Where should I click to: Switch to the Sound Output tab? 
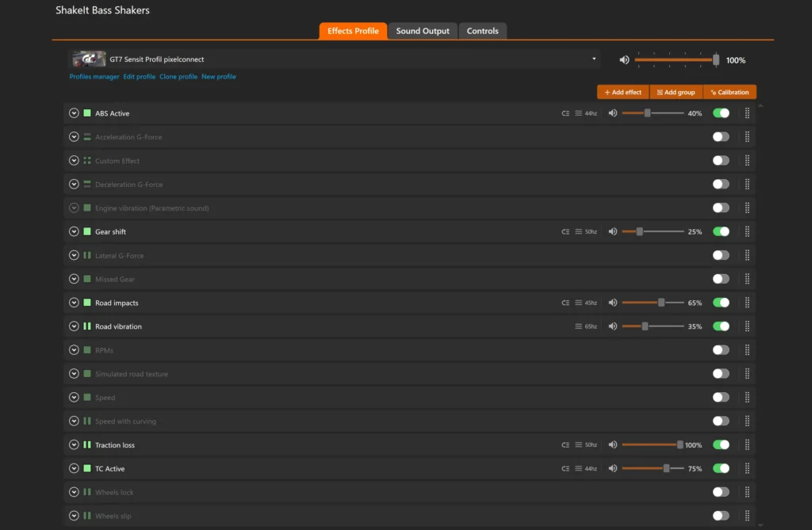click(x=423, y=31)
